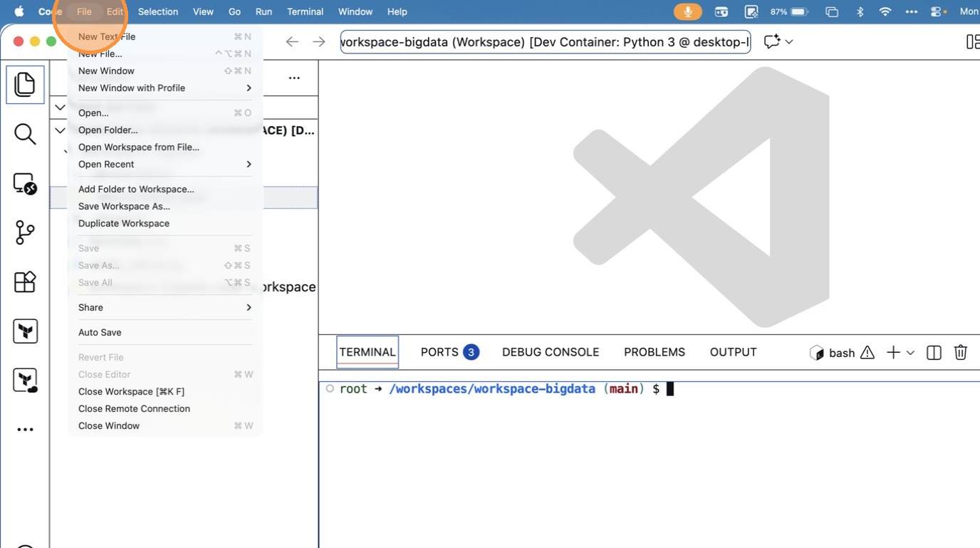Open the Terraform view without cloud badge
The height and width of the screenshot is (548, 980).
click(25, 331)
